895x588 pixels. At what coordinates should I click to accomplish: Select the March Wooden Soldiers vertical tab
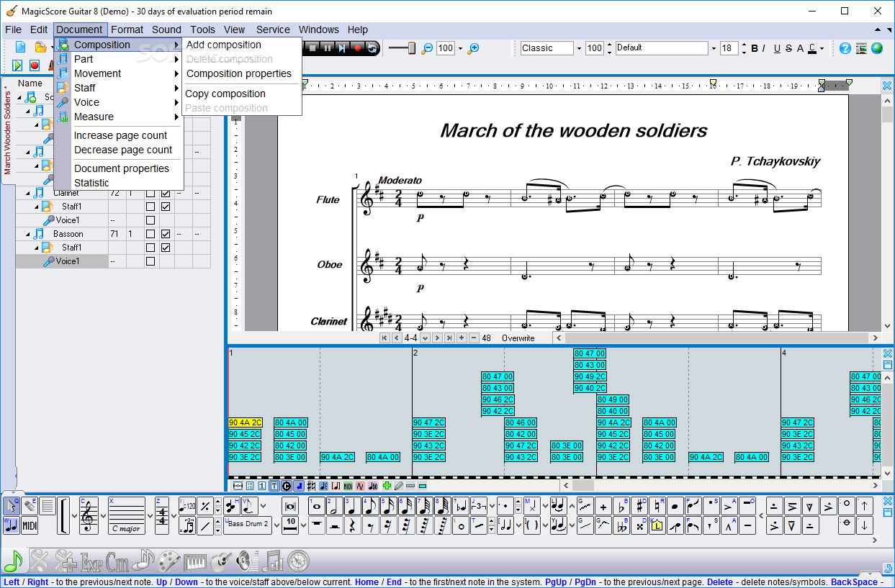point(7,133)
